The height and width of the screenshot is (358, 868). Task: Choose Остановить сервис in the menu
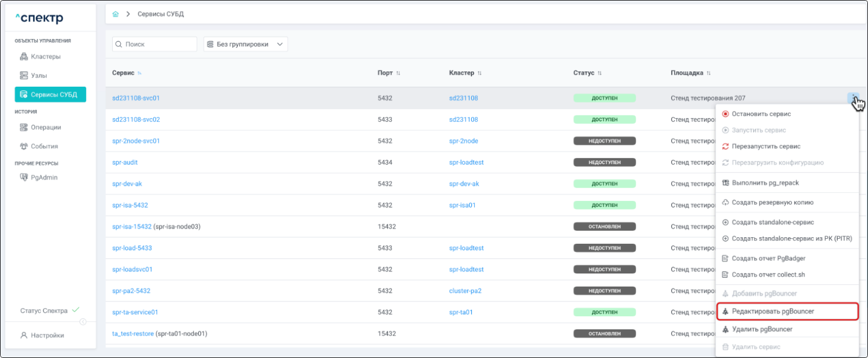point(761,114)
